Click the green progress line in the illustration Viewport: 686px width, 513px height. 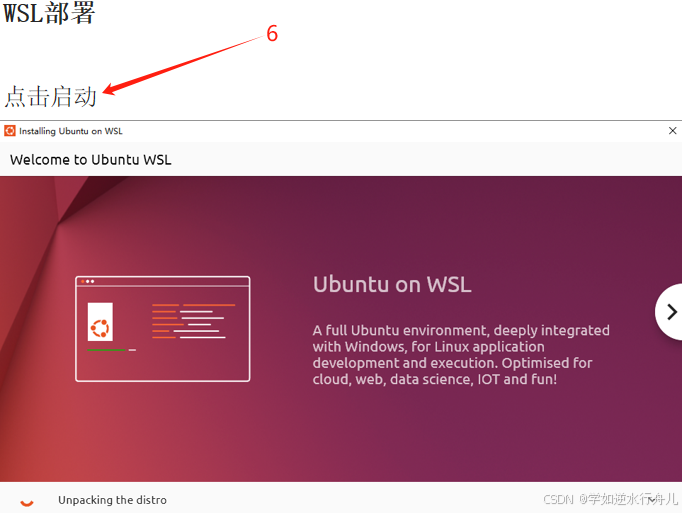coord(106,350)
